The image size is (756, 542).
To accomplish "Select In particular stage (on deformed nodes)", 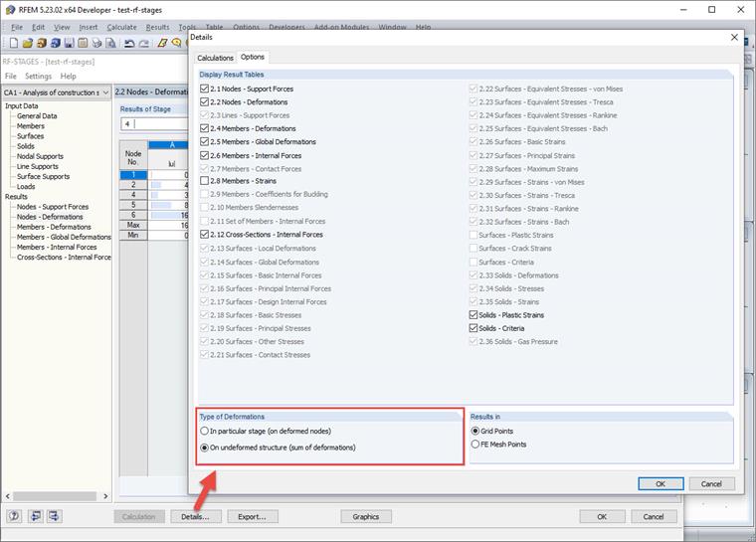I will [205, 431].
